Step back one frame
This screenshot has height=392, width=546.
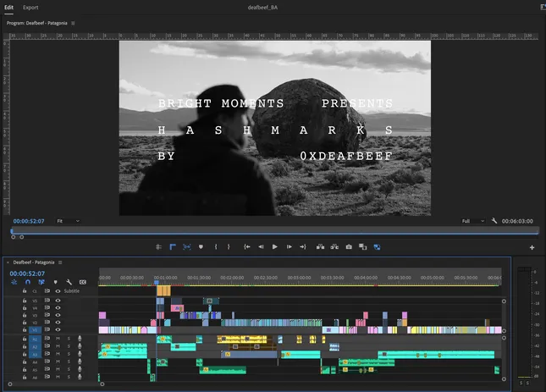coord(261,247)
